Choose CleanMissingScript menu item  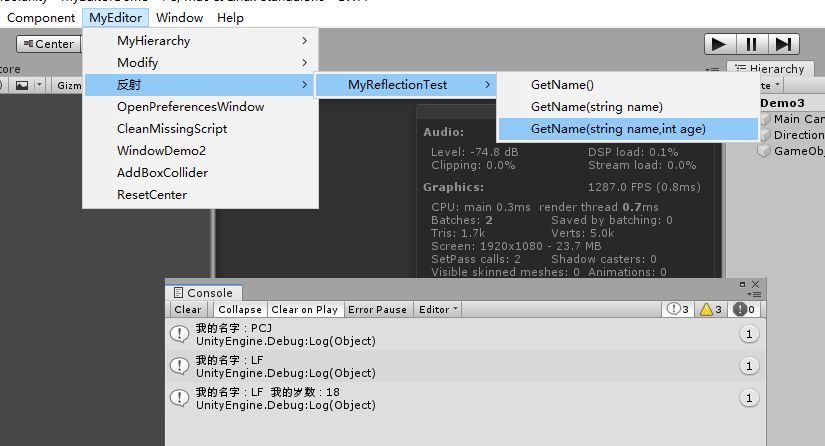(200, 129)
